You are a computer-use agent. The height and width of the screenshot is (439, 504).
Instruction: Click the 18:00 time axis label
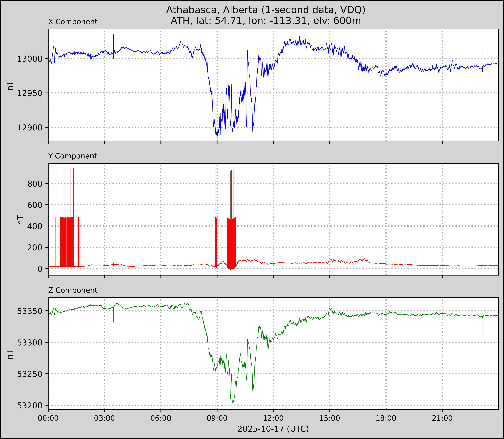coord(386,418)
